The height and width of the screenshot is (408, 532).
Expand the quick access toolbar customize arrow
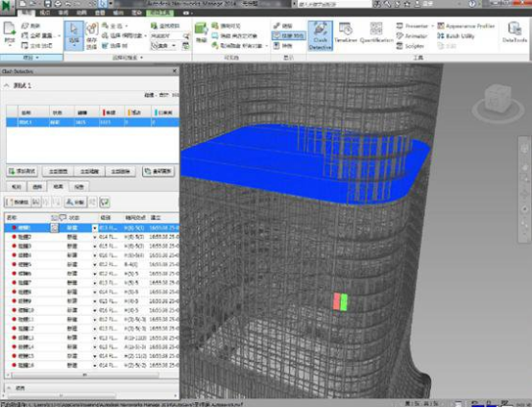(111, 4)
